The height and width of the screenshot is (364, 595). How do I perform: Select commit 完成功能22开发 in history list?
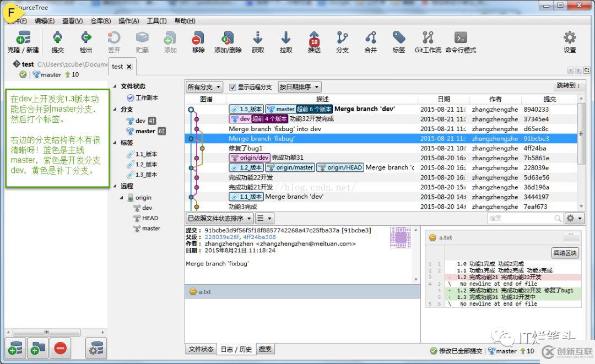(x=381, y=177)
